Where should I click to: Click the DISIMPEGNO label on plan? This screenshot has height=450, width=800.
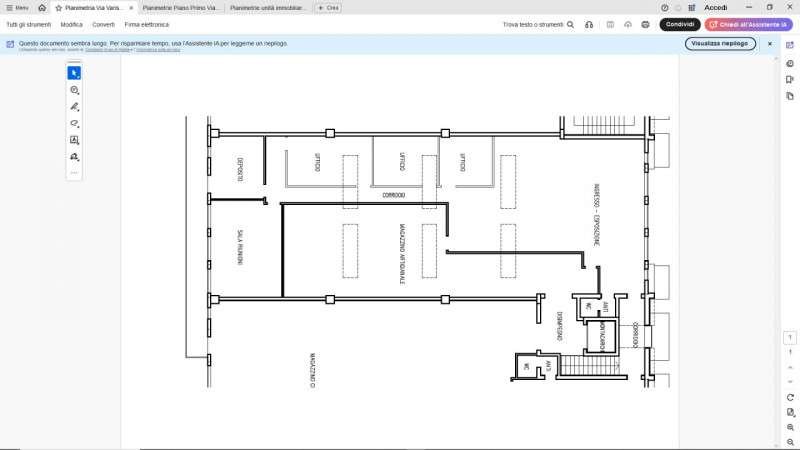pyautogui.click(x=559, y=327)
